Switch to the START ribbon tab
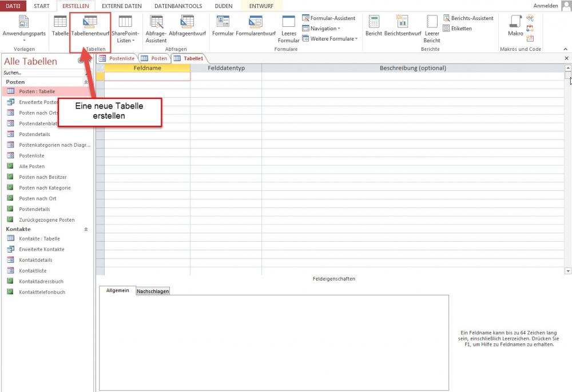 (x=42, y=6)
